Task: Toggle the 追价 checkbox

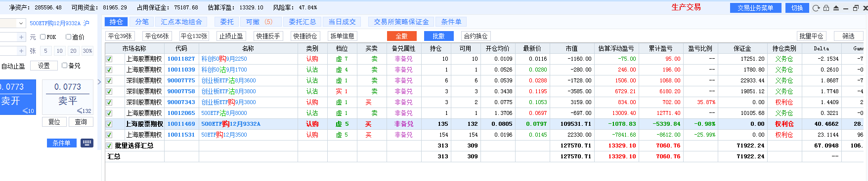Action: coord(68,37)
